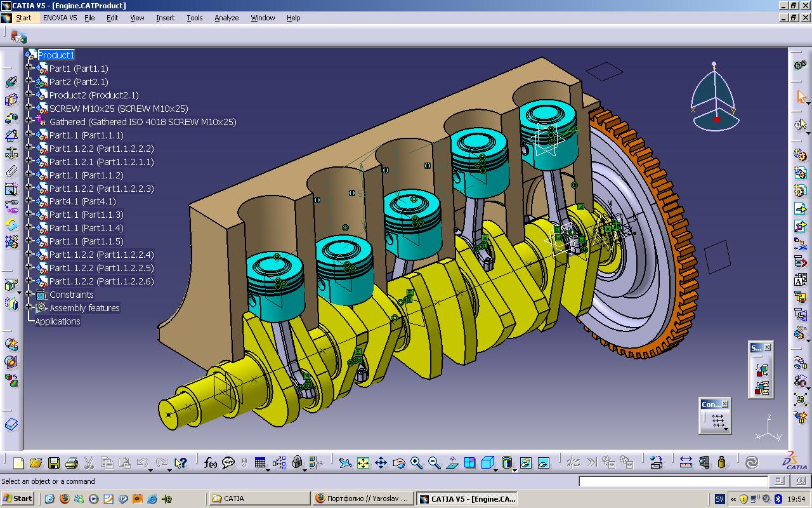
Task: Activate the Pan tool
Action: 381,462
